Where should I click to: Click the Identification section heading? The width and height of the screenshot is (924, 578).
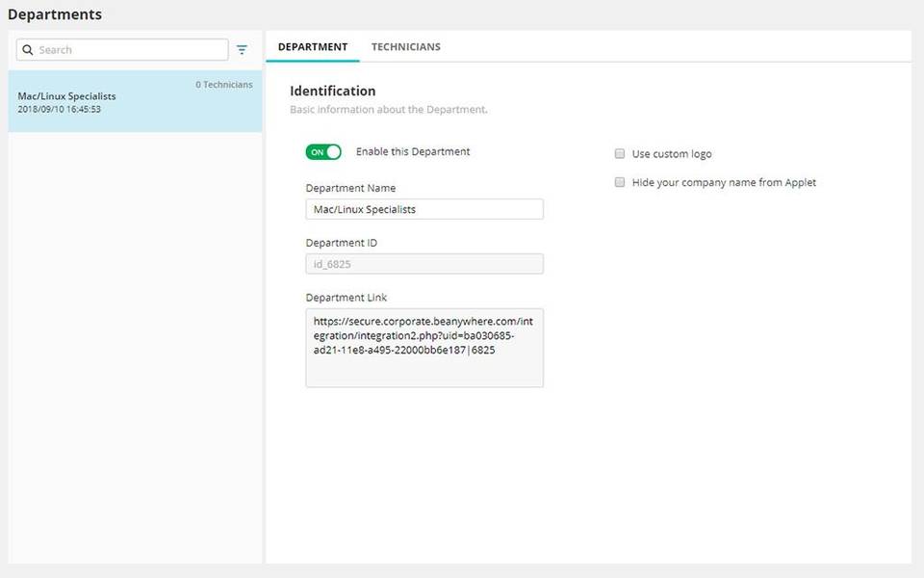click(332, 91)
